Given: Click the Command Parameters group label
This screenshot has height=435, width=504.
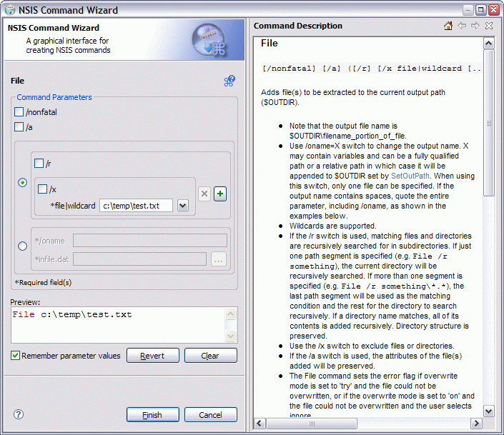Looking at the screenshot, I should click(54, 97).
